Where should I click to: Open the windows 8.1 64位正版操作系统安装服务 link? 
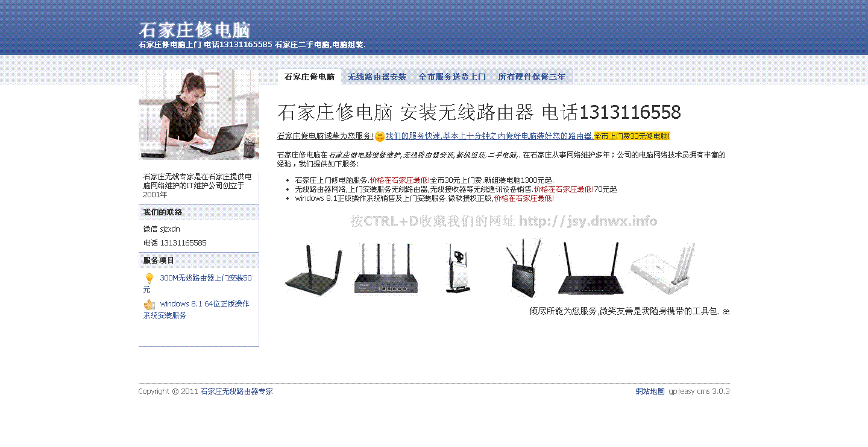[x=196, y=309]
